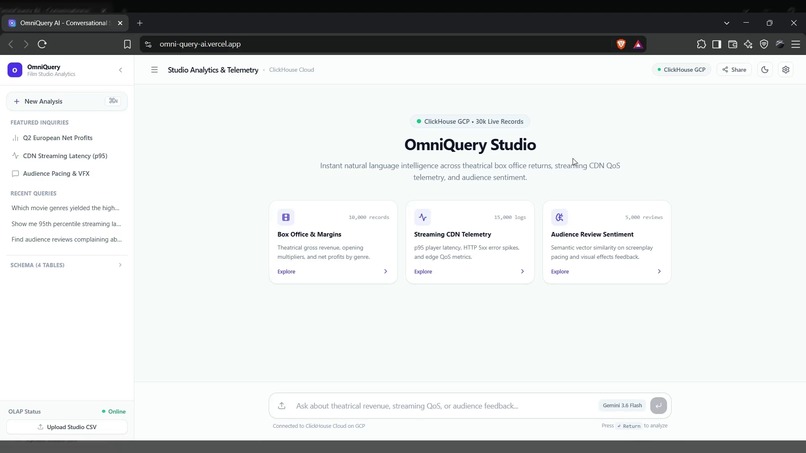This screenshot has width=806, height=453.
Task: Click the site settings icon in address bar
Action: click(148, 44)
